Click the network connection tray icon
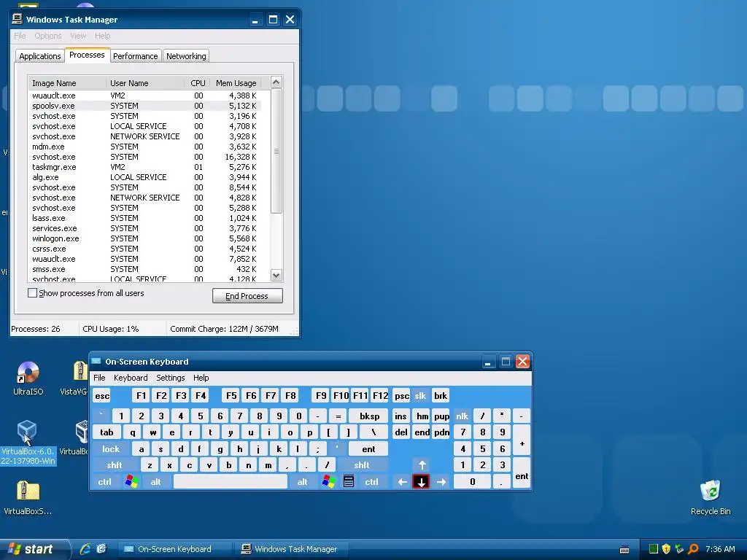The width and height of the screenshot is (747, 560). 679,549
